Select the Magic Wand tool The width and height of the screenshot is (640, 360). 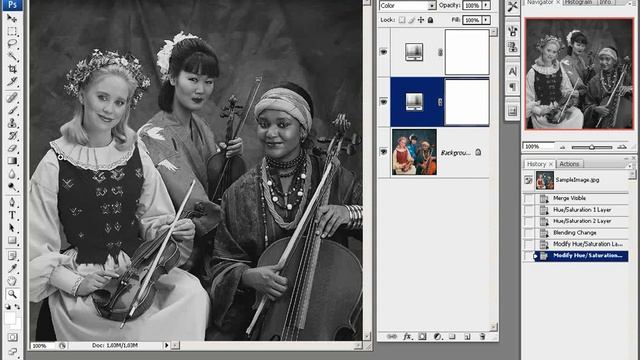click(x=12, y=56)
